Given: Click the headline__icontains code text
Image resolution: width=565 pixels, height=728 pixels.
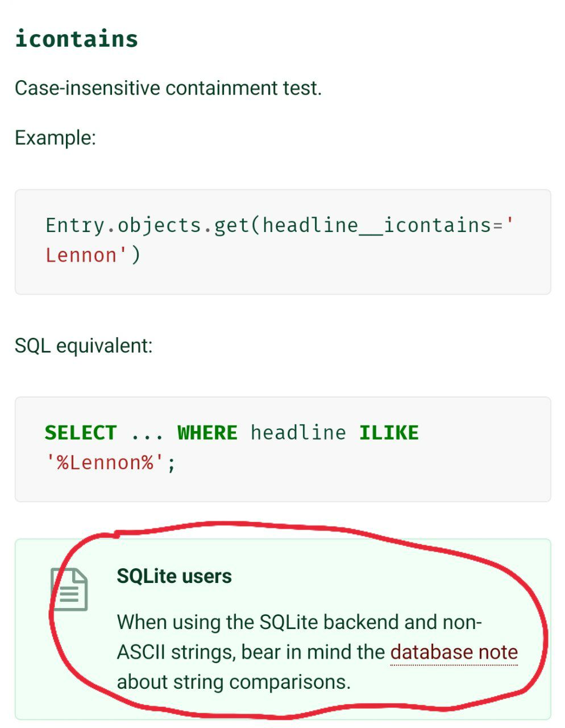Looking at the screenshot, I should point(377,225).
